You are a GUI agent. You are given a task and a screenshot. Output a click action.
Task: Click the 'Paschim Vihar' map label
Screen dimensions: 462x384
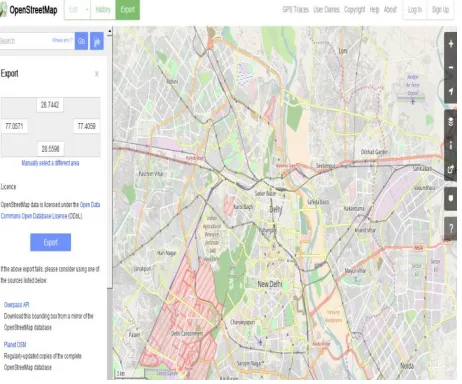[x=151, y=174]
